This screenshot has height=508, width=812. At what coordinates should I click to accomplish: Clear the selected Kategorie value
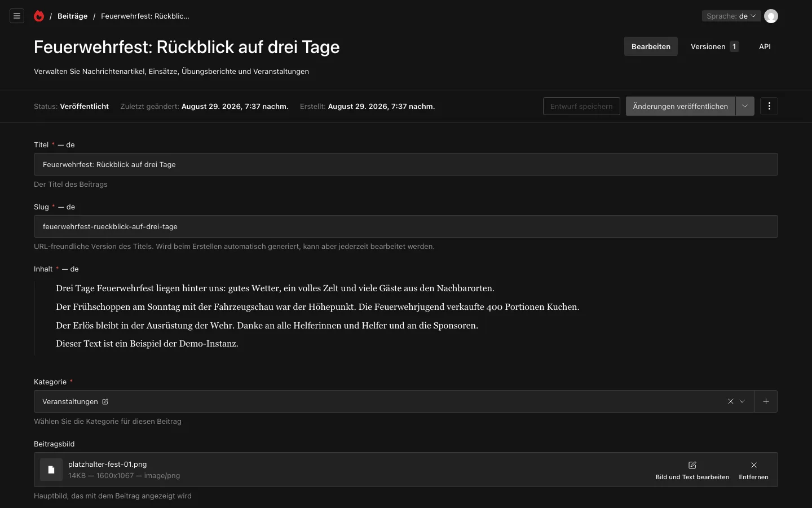coord(731,401)
